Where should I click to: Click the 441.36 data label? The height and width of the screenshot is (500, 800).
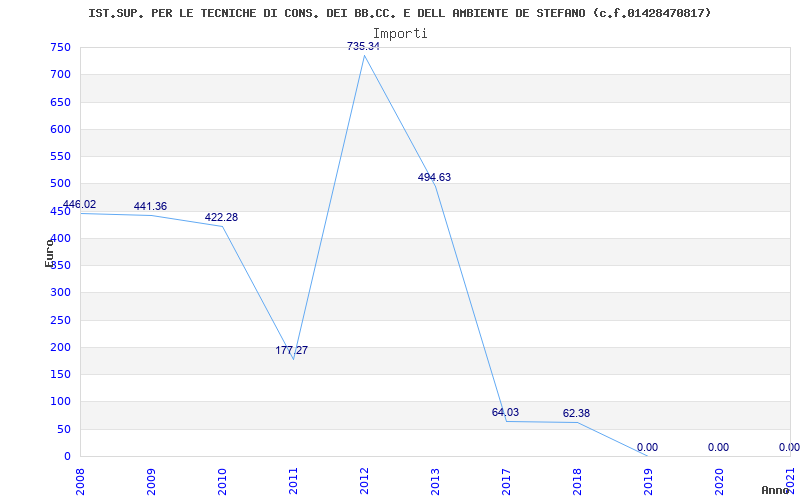(151, 207)
